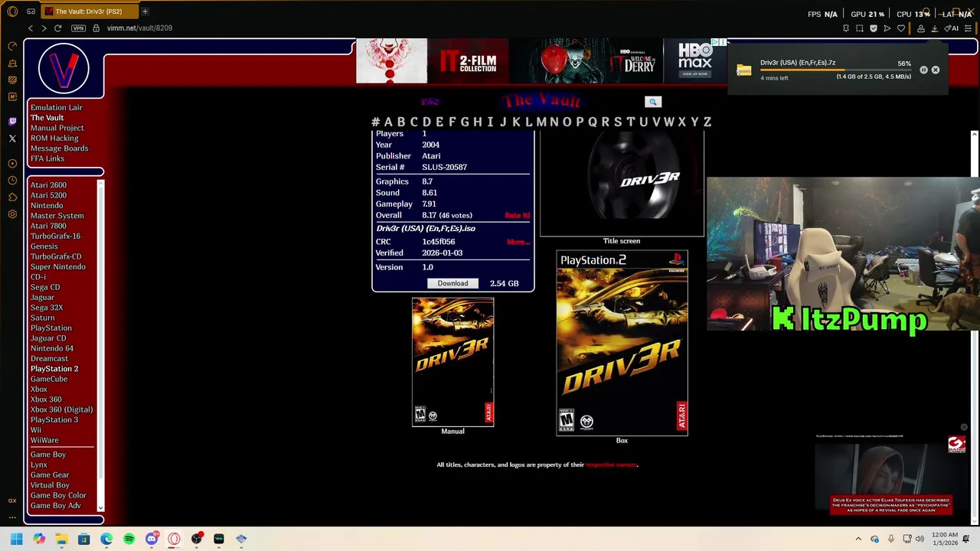The width and height of the screenshot is (980, 551).
Task: Open History clock icon in sidebar
Action: click(x=12, y=181)
